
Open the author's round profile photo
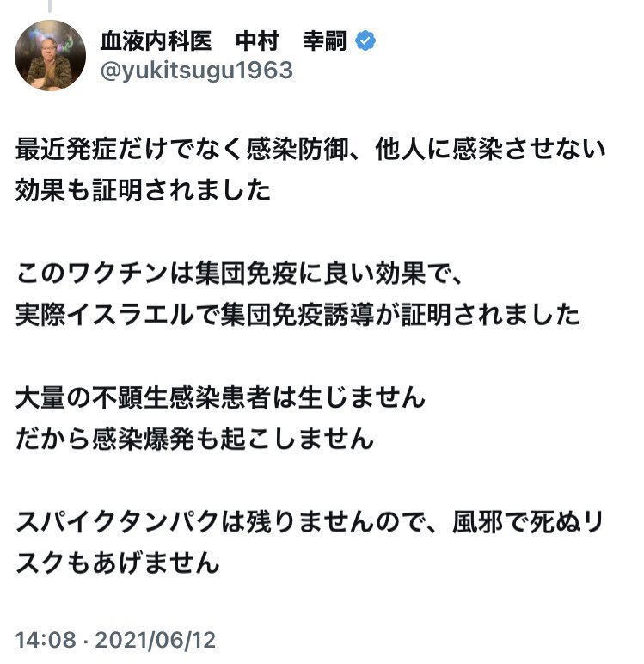(50, 55)
